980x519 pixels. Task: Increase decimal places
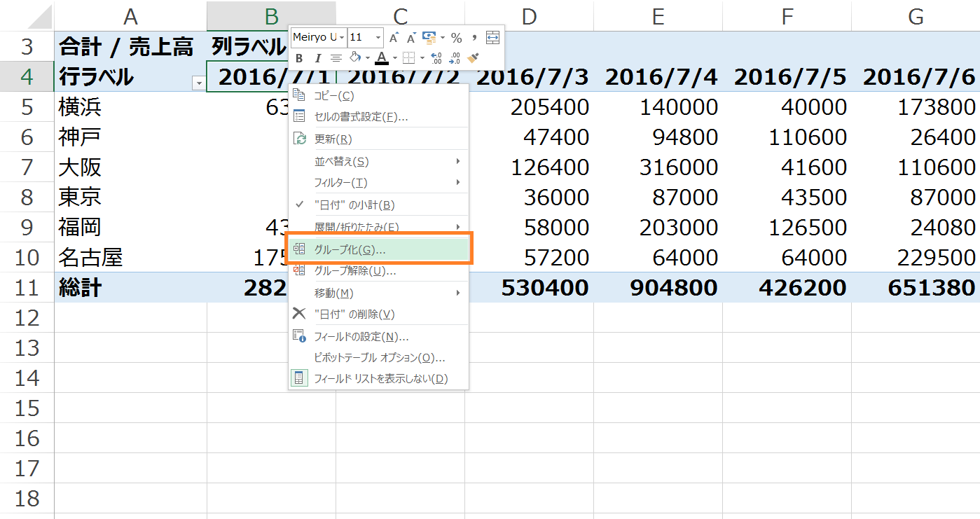pos(436,58)
